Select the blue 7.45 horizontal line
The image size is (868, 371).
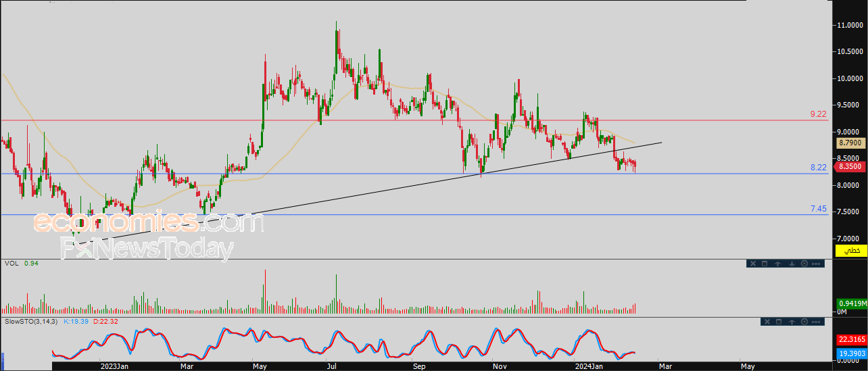(x=414, y=215)
